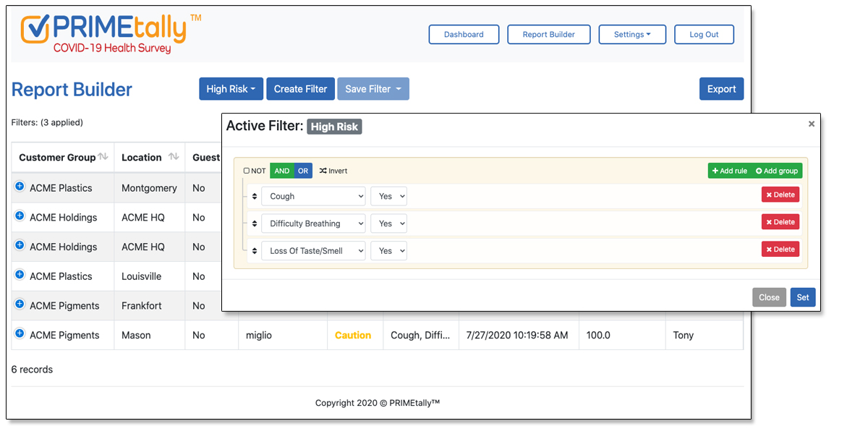
Task: Expand row details for ACME Plastics Montgomery
Action: (x=20, y=187)
